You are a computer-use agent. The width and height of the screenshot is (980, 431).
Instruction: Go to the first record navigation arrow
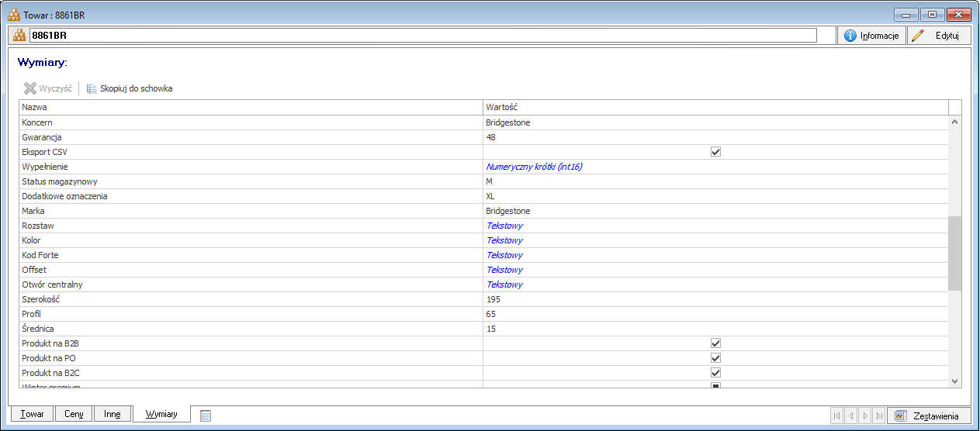836,415
